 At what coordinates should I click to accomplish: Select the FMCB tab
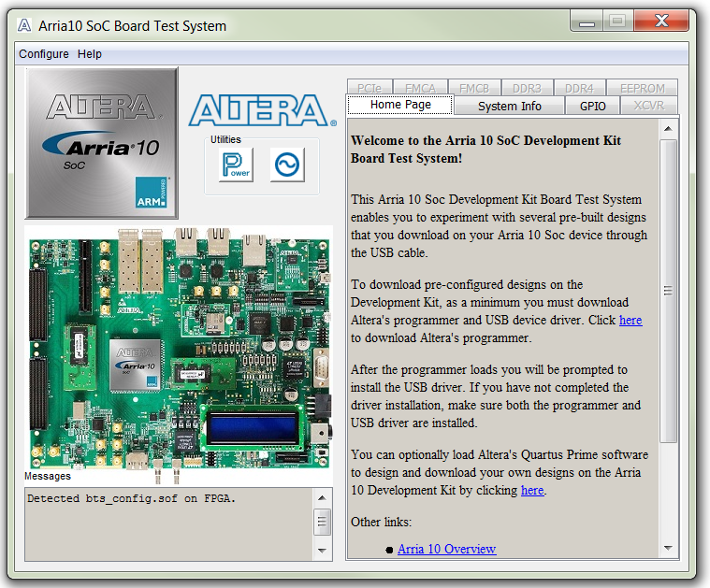click(474, 88)
